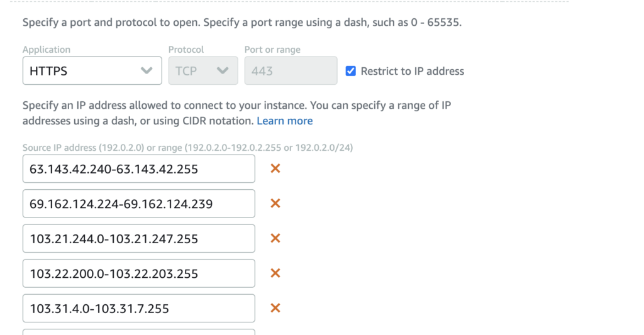Click the partially visible IP field at the bottom

(139, 332)
